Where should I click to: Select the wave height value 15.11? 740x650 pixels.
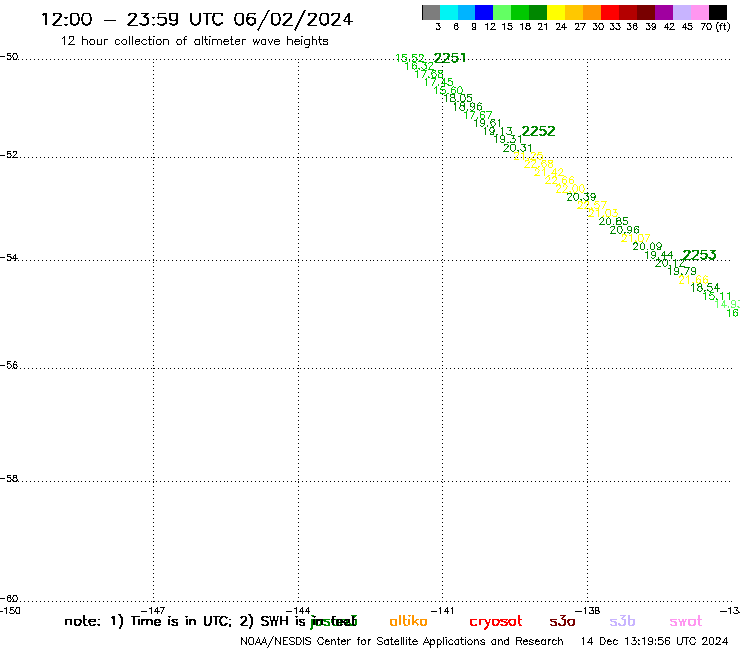click(x=716, y=296)
